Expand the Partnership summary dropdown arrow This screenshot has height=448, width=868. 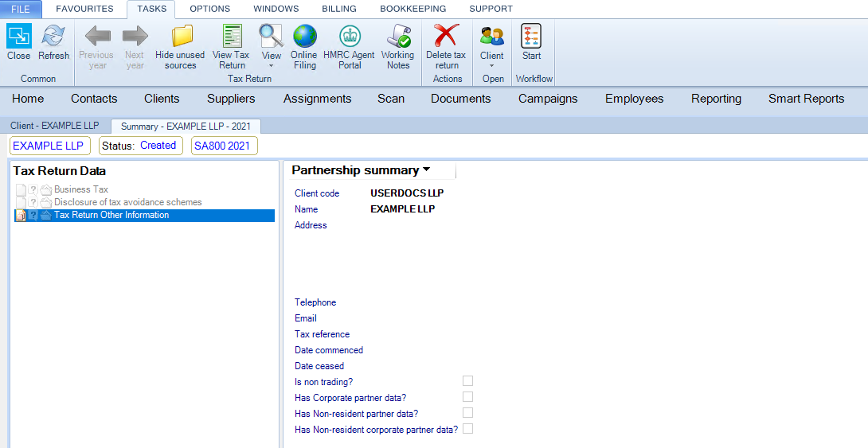point(426,169)
